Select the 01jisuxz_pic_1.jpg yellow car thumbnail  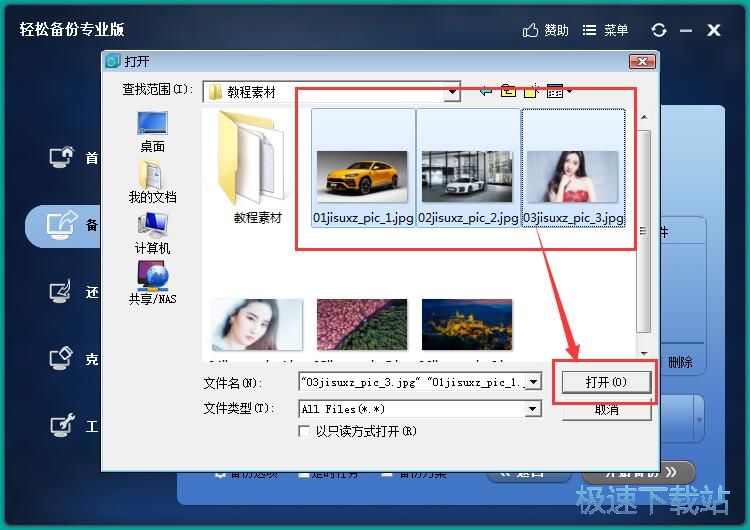[362, 180]
